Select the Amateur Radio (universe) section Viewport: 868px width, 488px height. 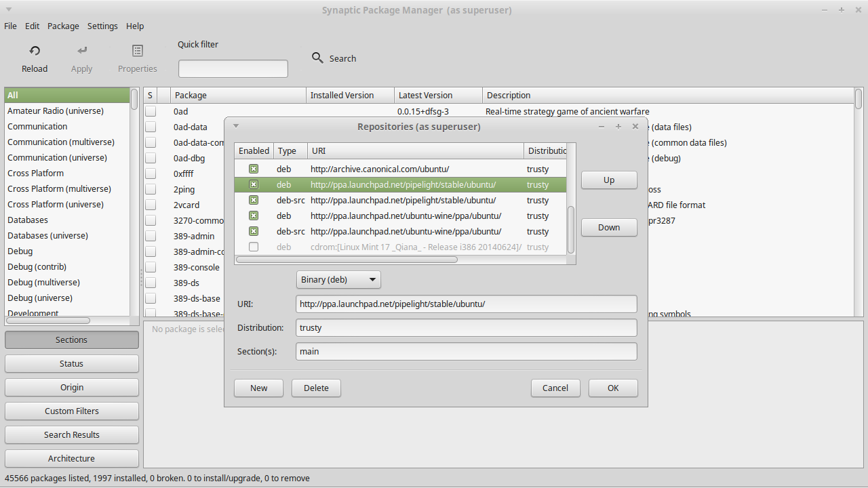(x=67, y=111)
